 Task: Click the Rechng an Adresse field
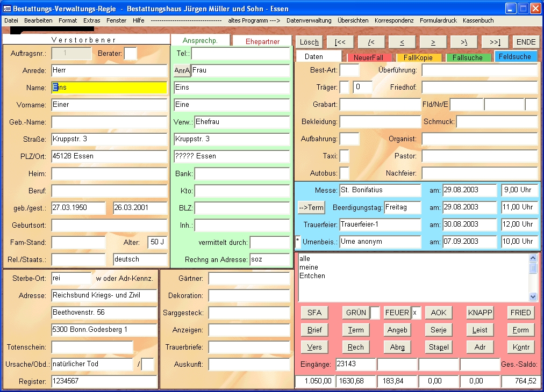coord(269,259)
